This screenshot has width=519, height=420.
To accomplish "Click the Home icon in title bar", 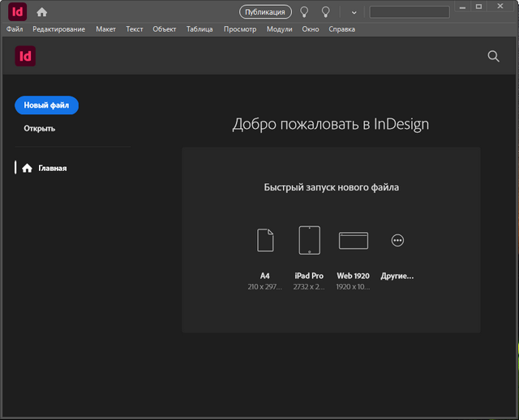I will point(41,12).
